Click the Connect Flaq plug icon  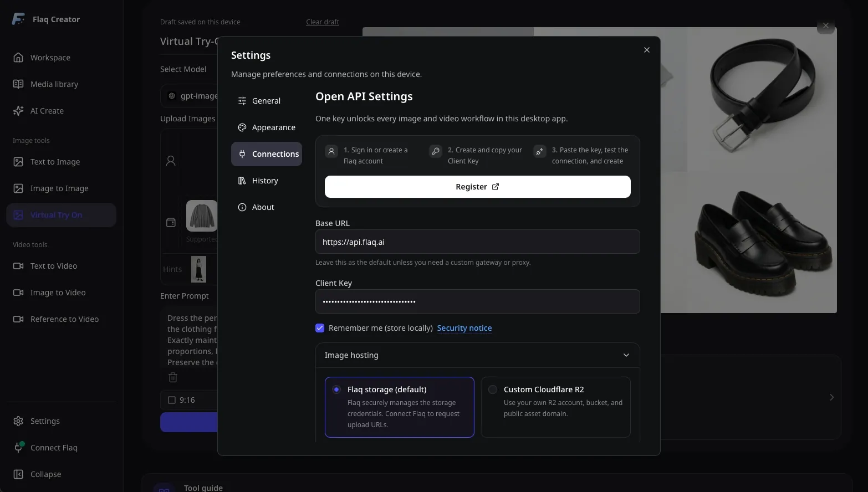coord(18,448)
